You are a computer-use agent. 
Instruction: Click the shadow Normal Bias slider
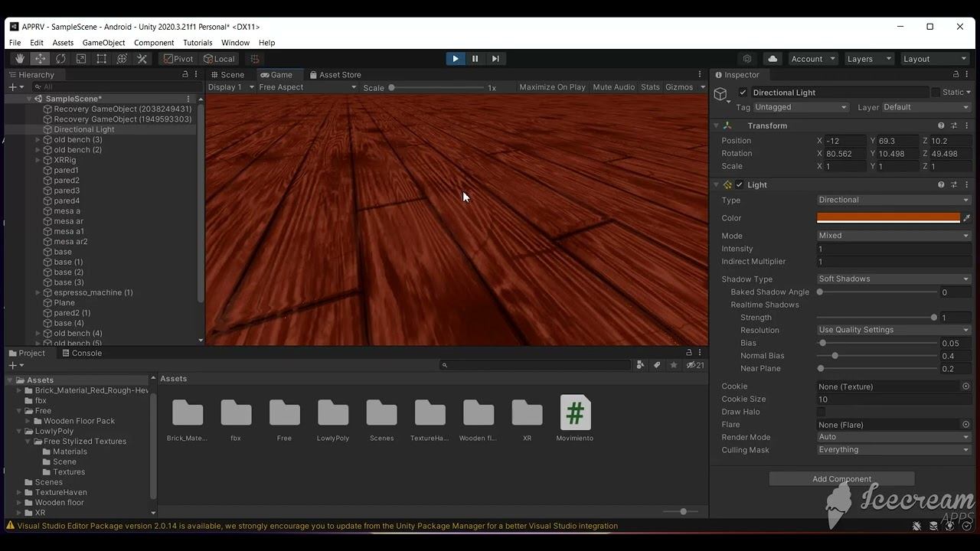coord(878,356)
